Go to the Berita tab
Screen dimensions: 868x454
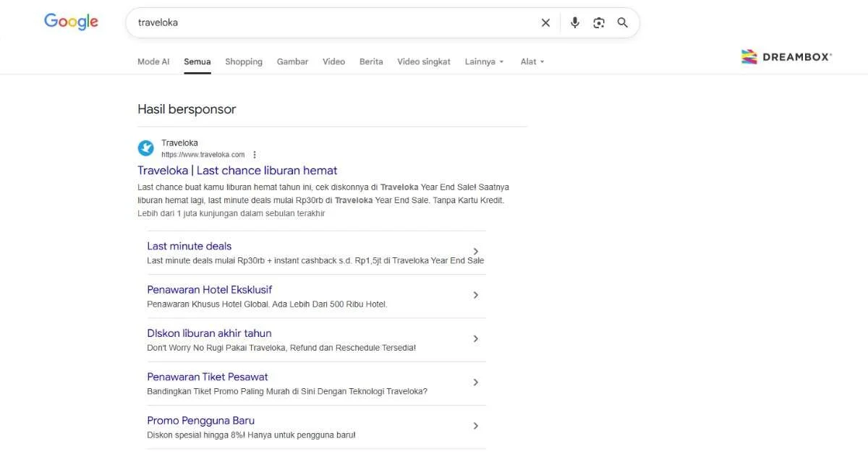point(371,61)
